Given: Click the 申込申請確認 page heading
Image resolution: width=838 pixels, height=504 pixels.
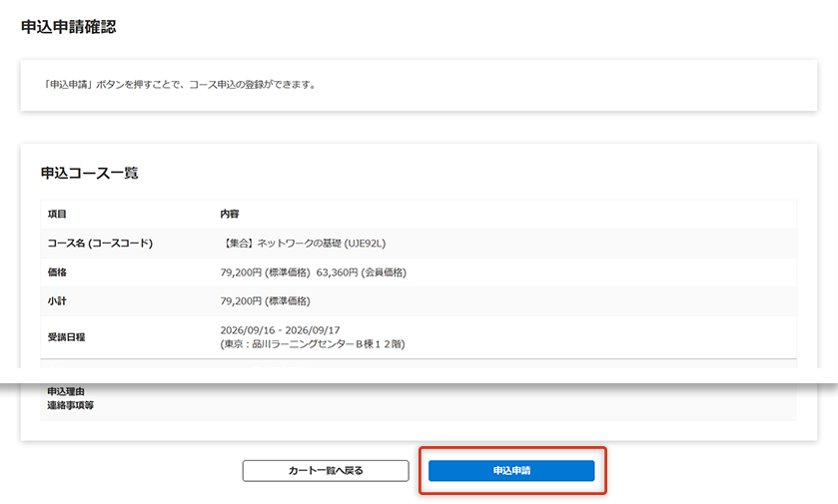Looking at the screenshot, I should tap(69, 27).
